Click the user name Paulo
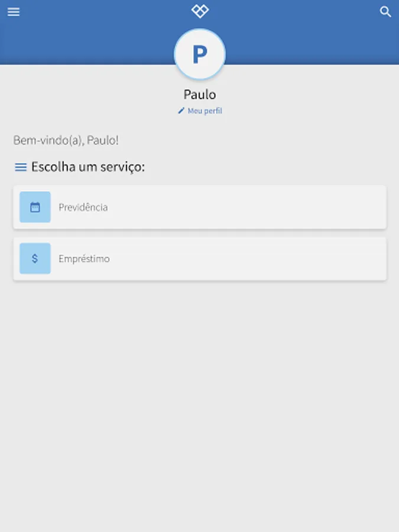This screenshot has width=399, height=532. point(200,95)
